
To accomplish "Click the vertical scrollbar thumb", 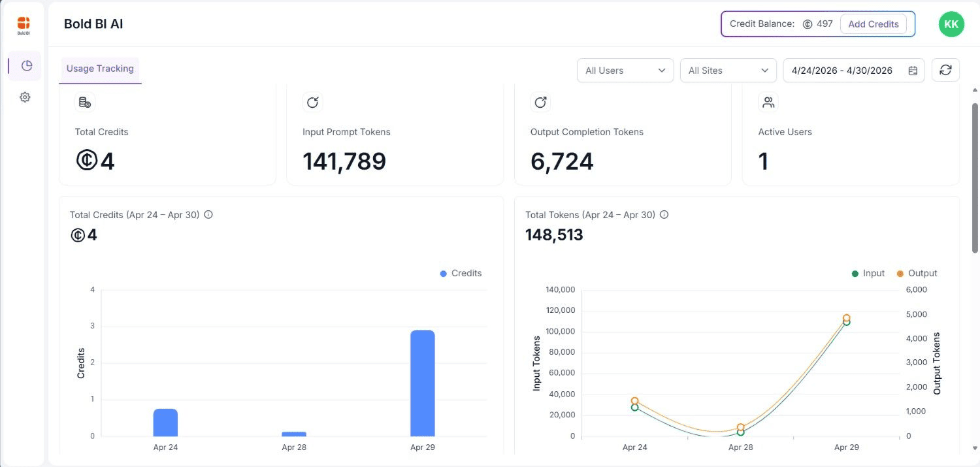I will (975, 178).
